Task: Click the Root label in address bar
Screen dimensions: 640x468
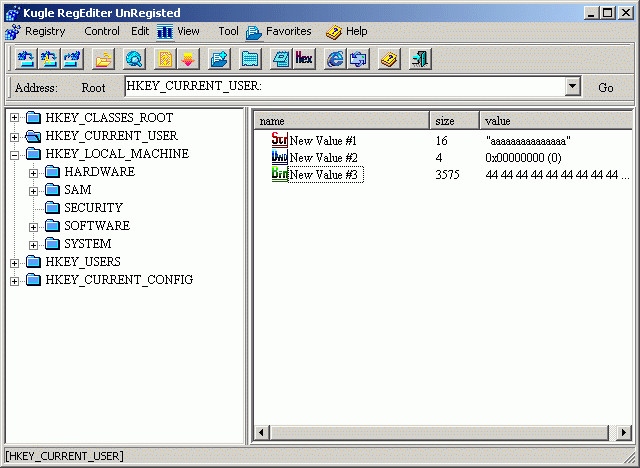Action: [x=93, y=88]
